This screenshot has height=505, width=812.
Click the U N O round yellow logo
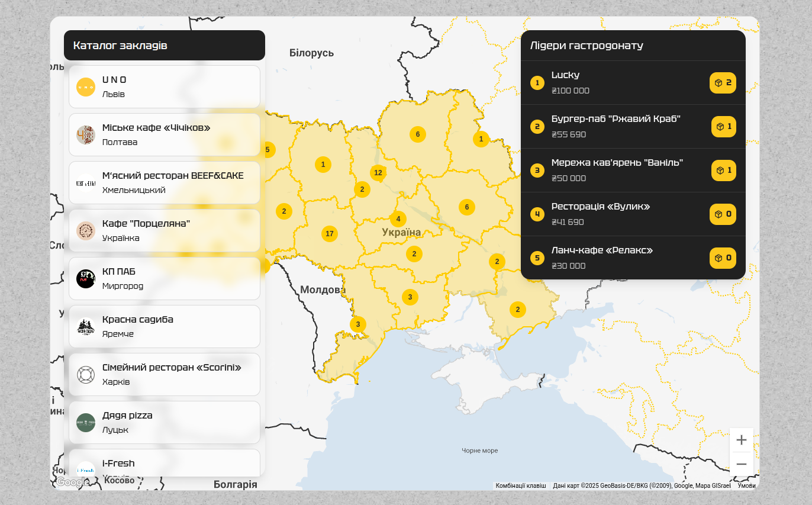point(86,87)
